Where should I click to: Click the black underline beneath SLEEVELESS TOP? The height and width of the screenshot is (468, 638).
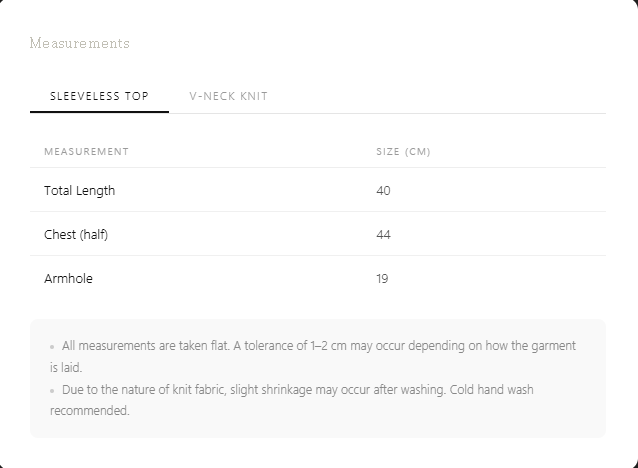coord(99,112)
